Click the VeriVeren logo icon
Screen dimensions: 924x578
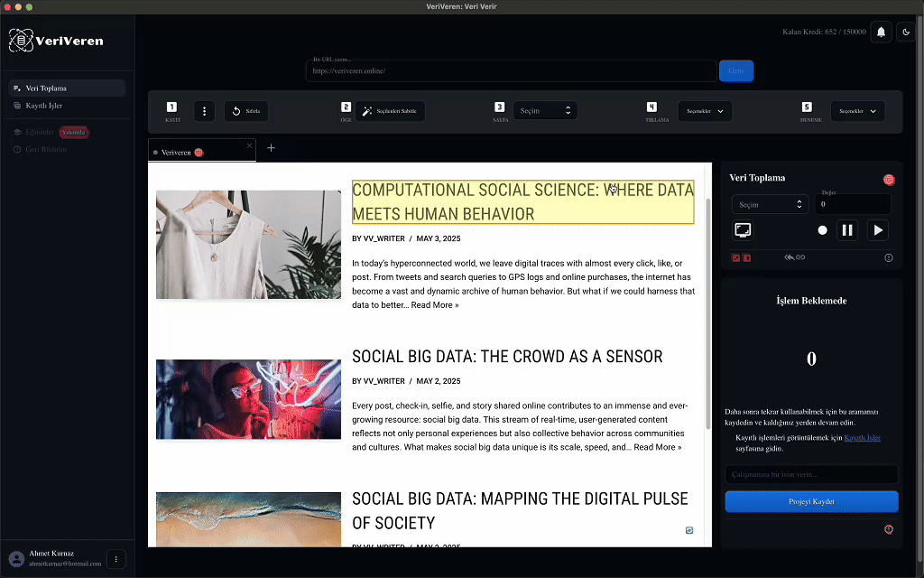[x=21, y=41]
